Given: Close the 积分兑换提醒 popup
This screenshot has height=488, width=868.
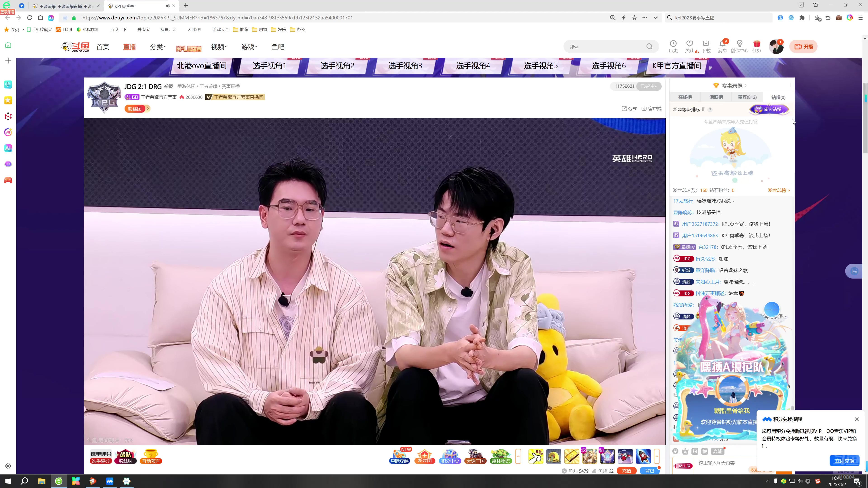Looking at the screenshot, I should [857, 419].
